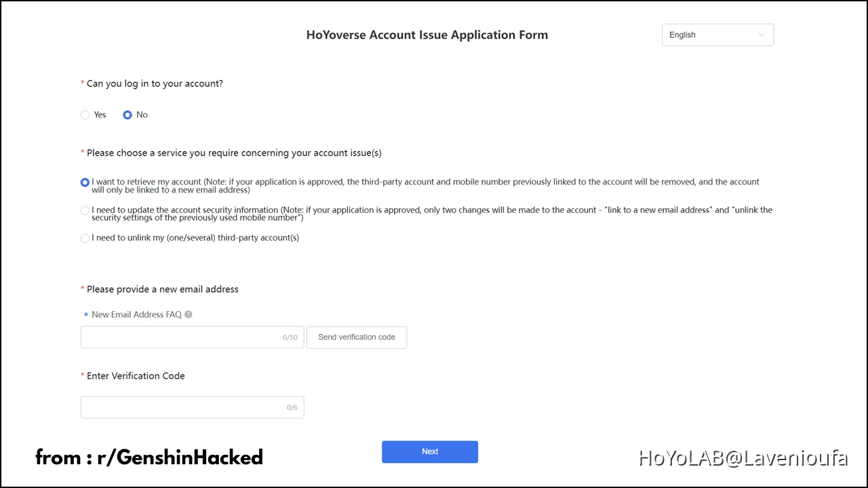Click the HoYoverse Account Issue Application Form title

coord(427,35)
